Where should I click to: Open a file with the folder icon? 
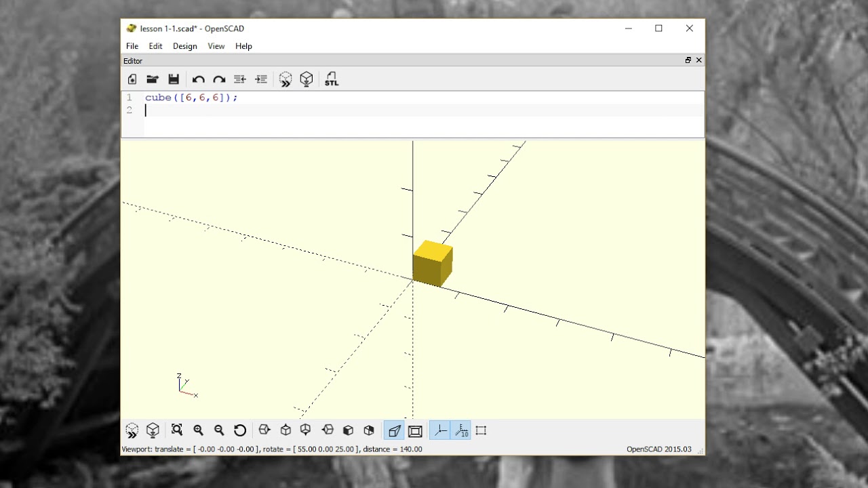click(153, 79)
